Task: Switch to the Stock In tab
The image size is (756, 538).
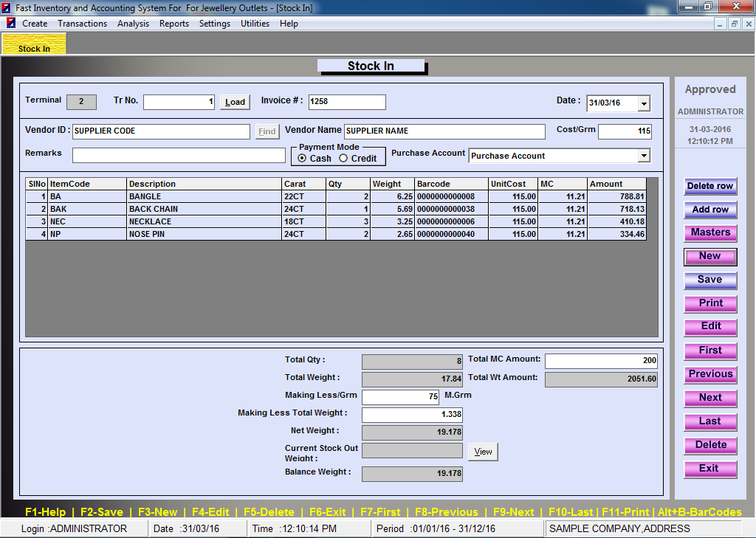Action: pos(34,46)
